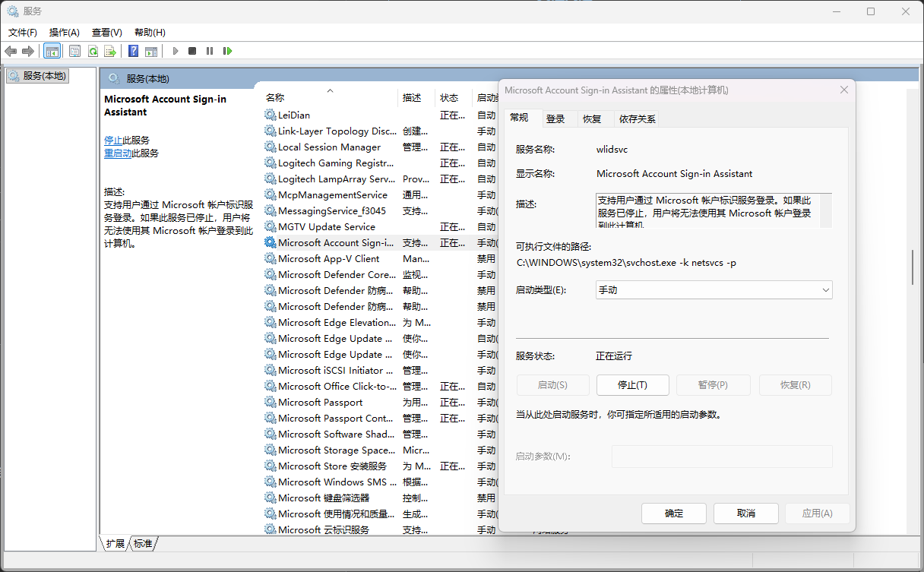This screenshot has width=924, height=572.
Task: Select the Microsoft Storage Space... row
Action: point(380,450)
